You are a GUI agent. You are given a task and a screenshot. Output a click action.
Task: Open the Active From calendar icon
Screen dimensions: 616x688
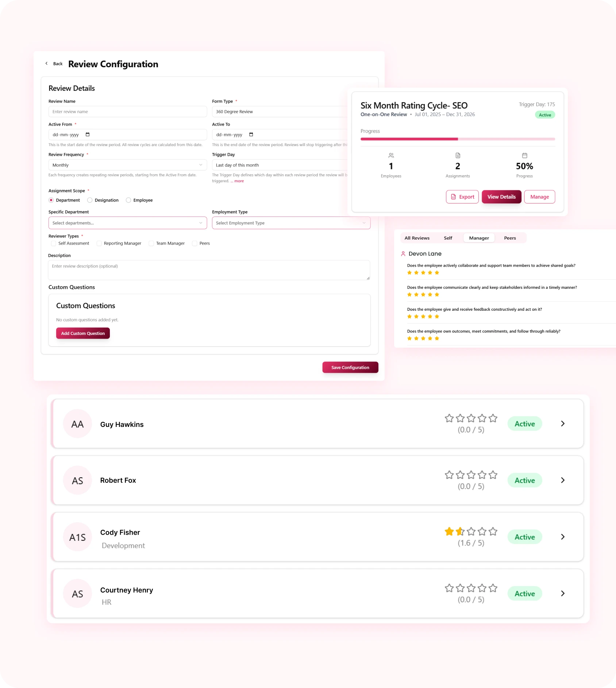point(88,134)
